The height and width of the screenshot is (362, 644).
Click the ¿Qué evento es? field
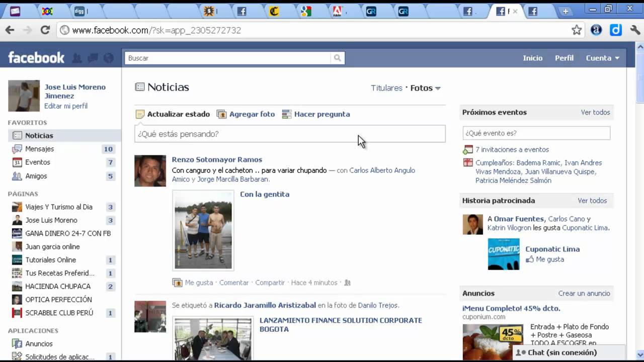536,133
